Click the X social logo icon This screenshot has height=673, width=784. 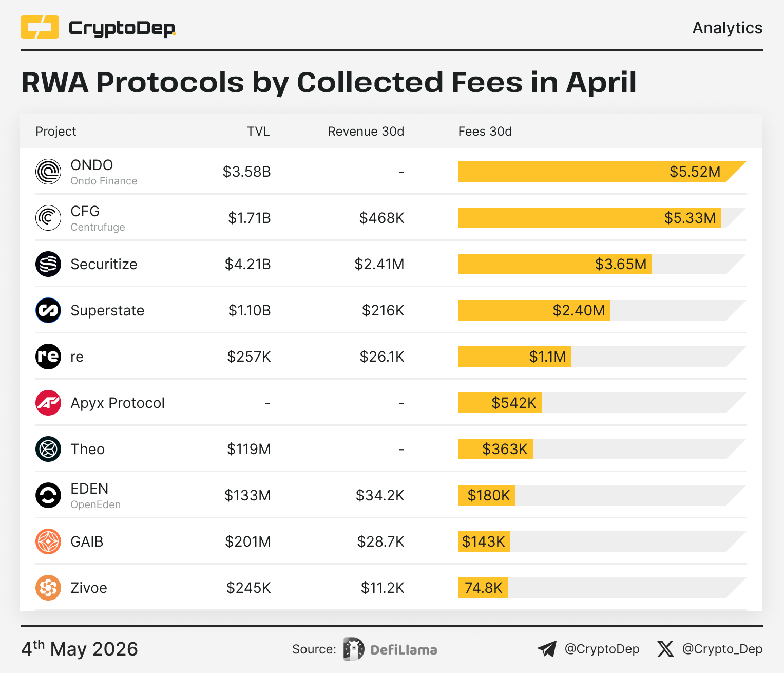(x=665, y=649)
